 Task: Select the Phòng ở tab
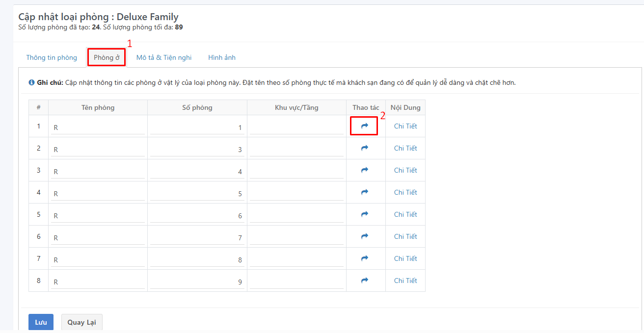(107, 57)
